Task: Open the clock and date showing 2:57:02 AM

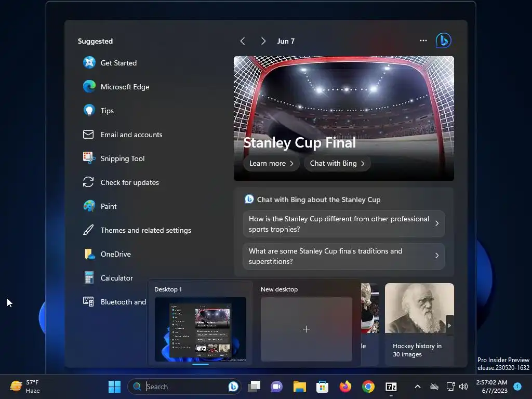Action: 491,387
